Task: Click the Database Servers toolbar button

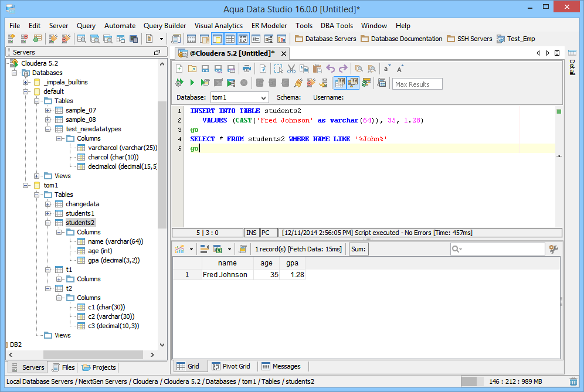Action: pos(325,39)
